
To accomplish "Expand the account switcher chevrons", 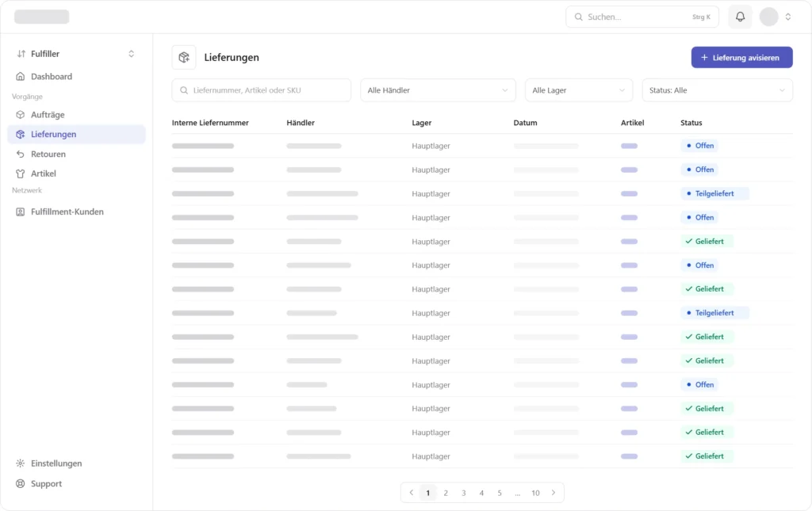I will click(x=787, y=17).
